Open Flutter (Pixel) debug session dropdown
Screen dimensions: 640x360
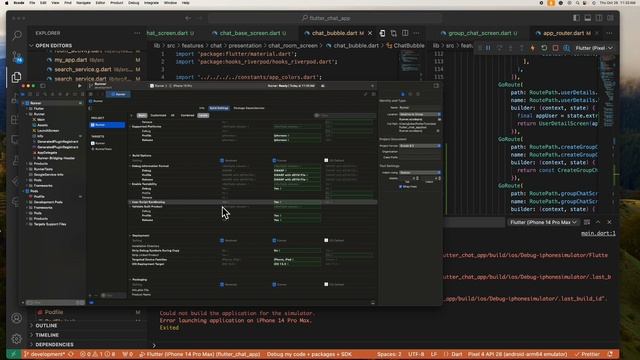pos(594,48)
